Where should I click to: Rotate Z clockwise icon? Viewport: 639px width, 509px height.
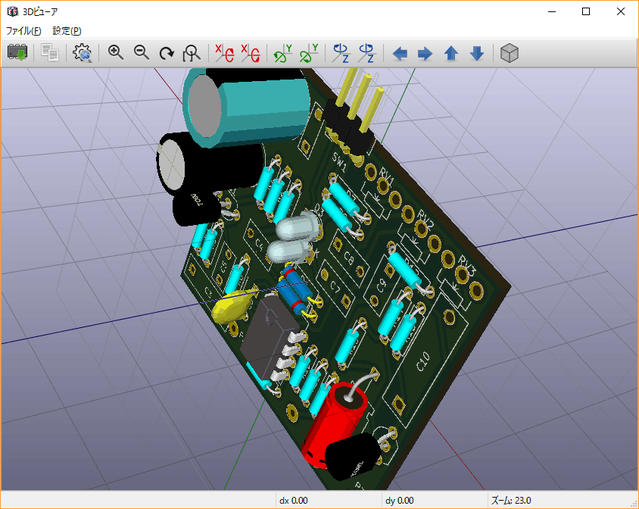pos(341,53)
